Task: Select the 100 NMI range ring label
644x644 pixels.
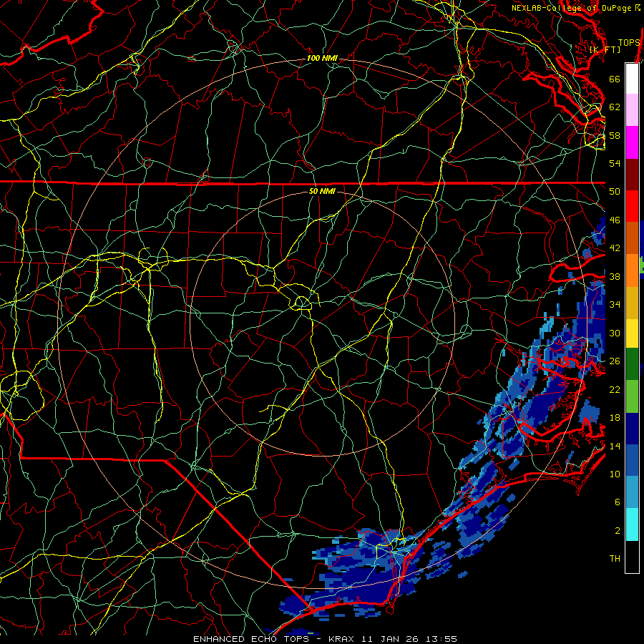Action: [322, 59]
